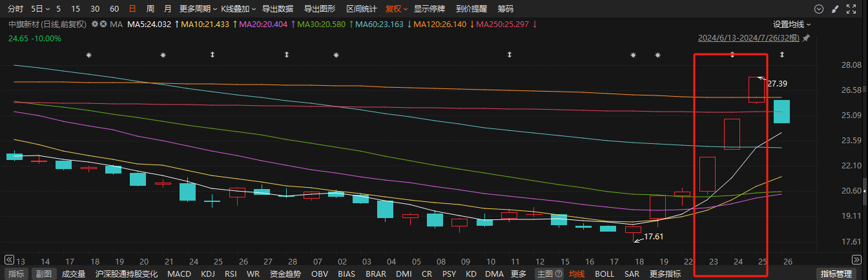Screen dimensions: 868x280
Task: Click the 26 date candlestick
Action: tap(781, 111)
